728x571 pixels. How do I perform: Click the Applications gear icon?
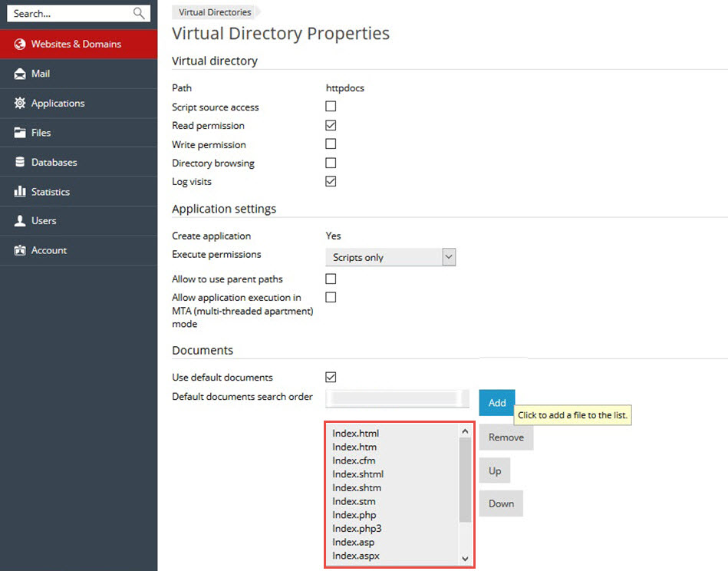tap(20, 104)
